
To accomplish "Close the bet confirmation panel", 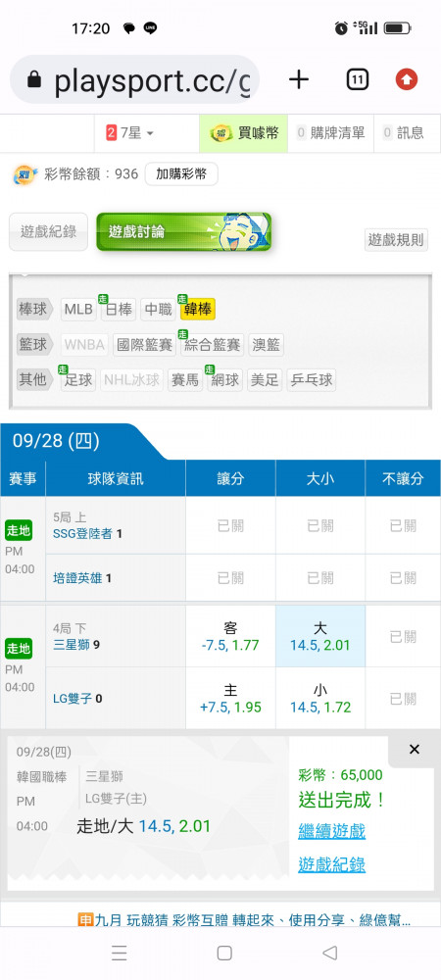I will [x=415, y=750].
